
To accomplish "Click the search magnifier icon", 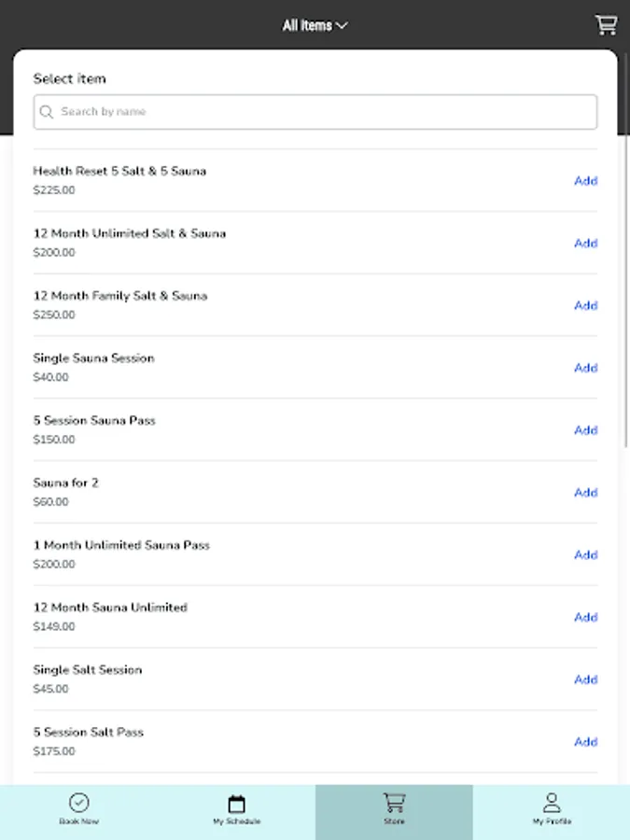I will tap(47, 112).
